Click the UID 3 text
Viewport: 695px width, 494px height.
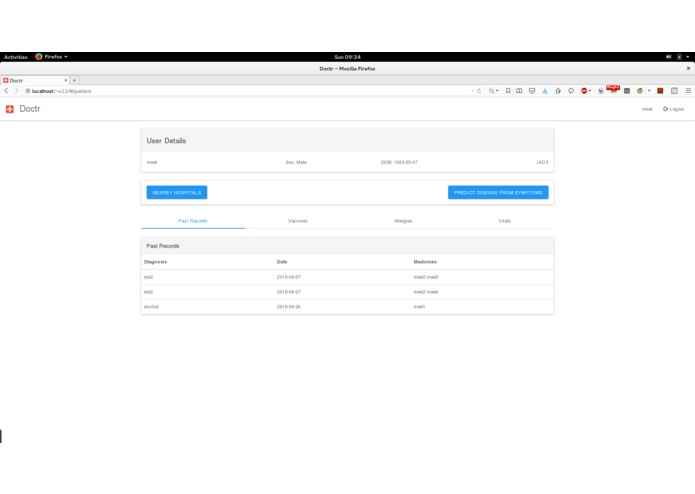(543, 162)
